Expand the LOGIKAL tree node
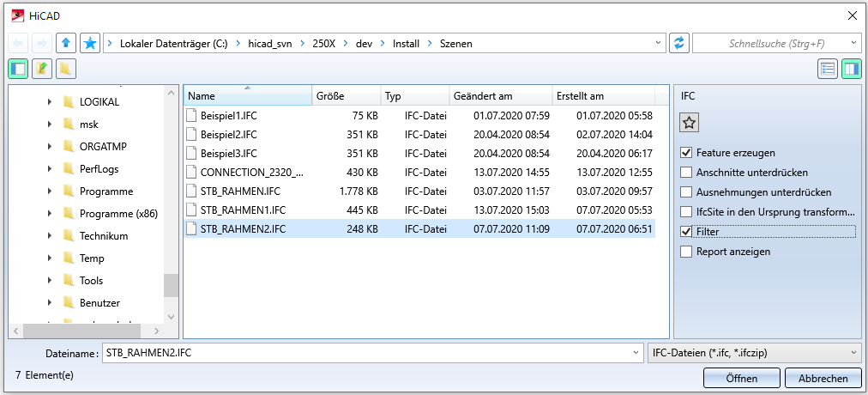 (50, 102)
